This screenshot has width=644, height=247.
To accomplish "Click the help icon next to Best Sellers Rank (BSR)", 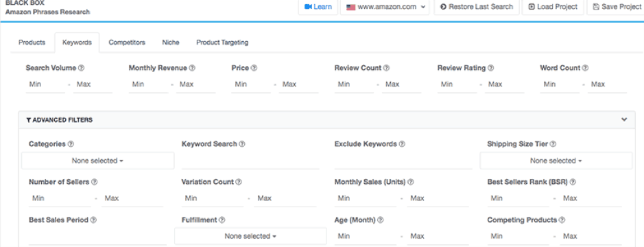I will click(x=573, y=182).
